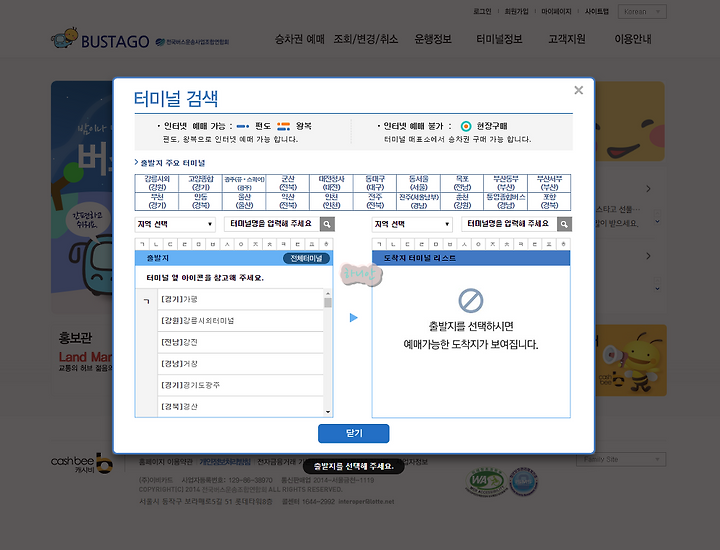Filter arrival list by ㅎ consonant tab
The image size is (720, 550).
[563, 244]
